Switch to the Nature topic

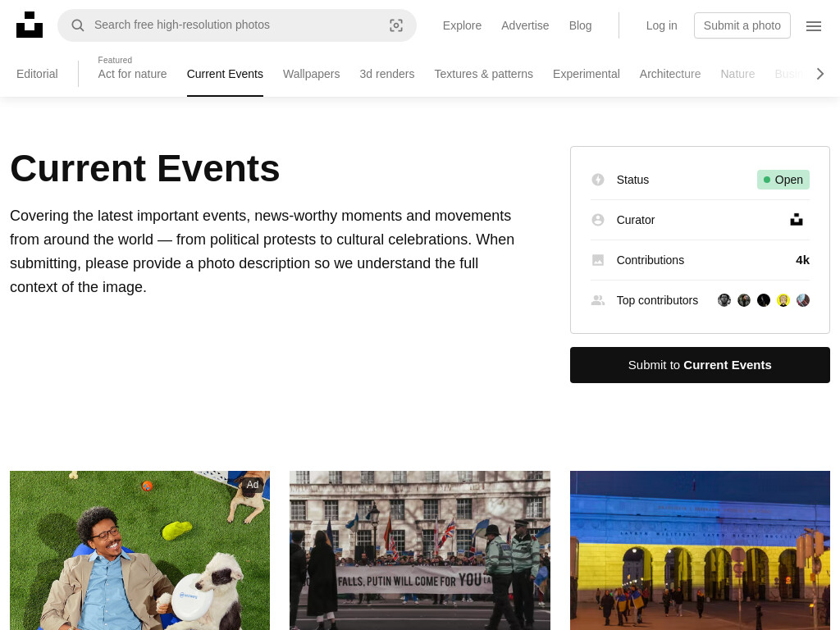pyautogui.click(x=737, y=74)
